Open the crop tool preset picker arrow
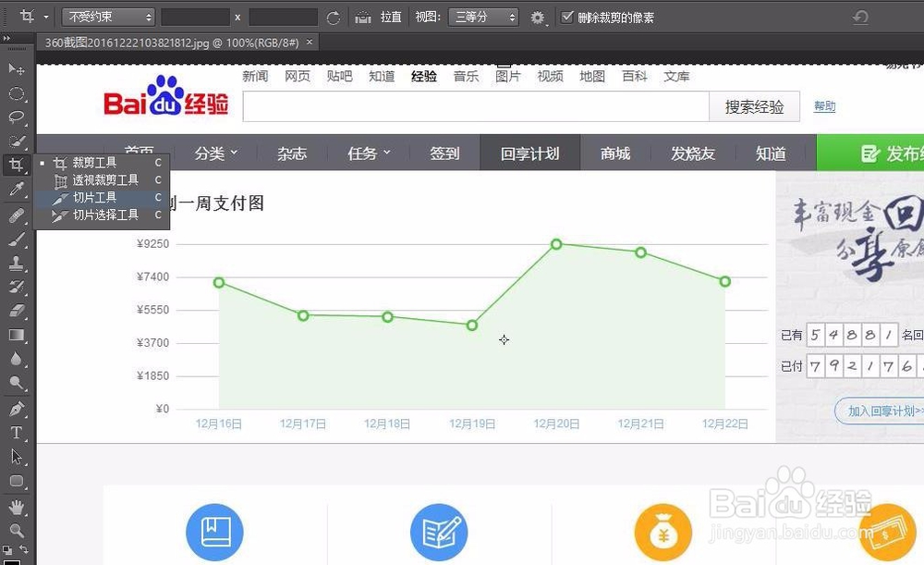The height and width of the screenshot is (565, 924). coord(46,17)
